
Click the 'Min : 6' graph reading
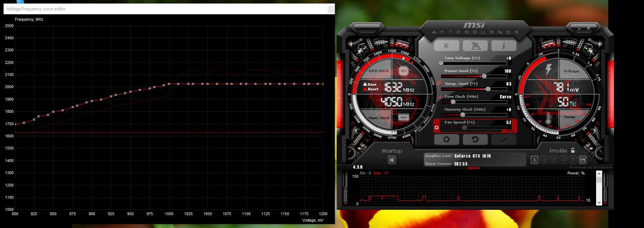pos(365,173)
